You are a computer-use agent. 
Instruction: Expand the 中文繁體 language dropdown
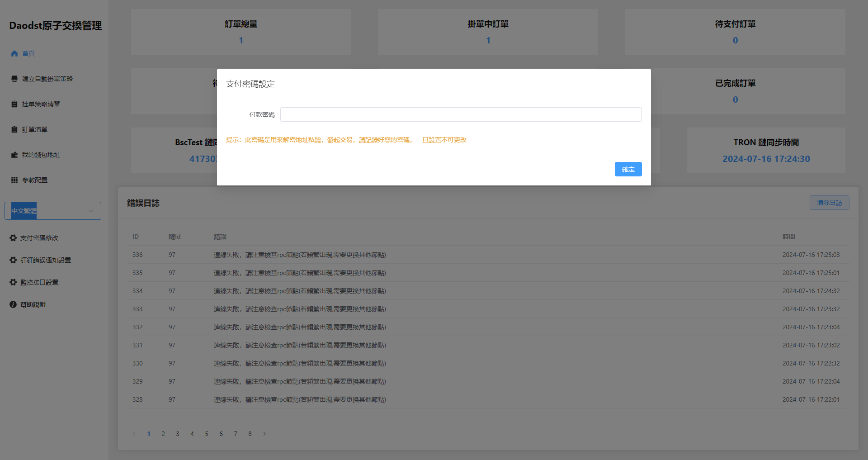(x=53, y=211)
